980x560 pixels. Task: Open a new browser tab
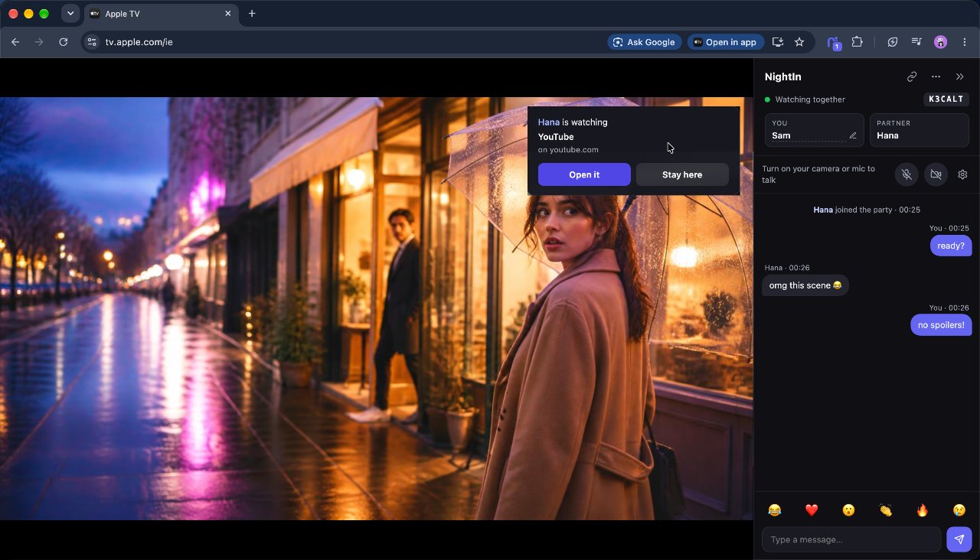click(252, 14)
